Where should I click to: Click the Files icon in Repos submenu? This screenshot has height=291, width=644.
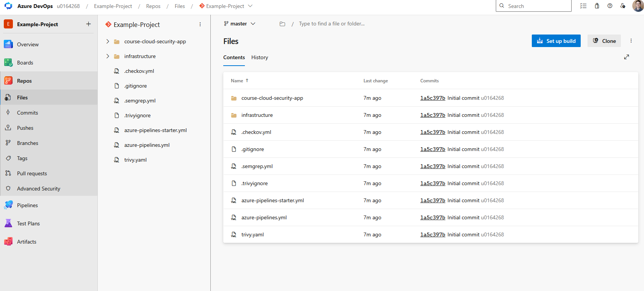tap(8, 98)
